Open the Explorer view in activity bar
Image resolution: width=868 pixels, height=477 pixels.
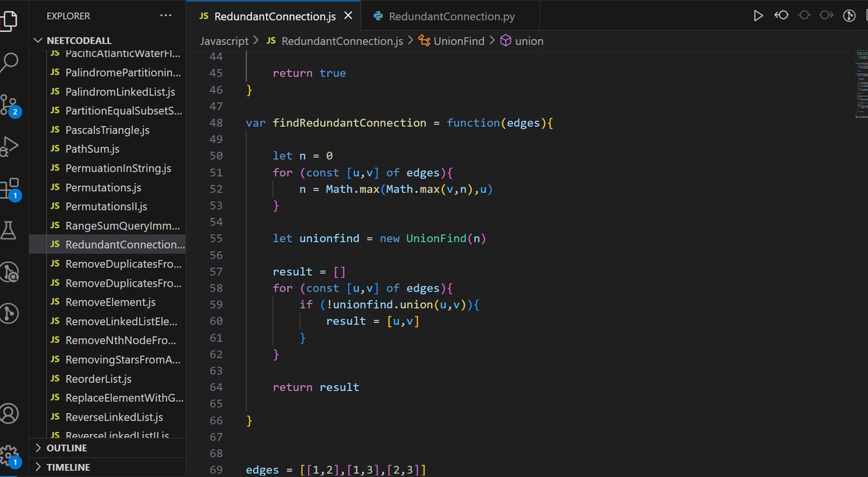(9, 20)
